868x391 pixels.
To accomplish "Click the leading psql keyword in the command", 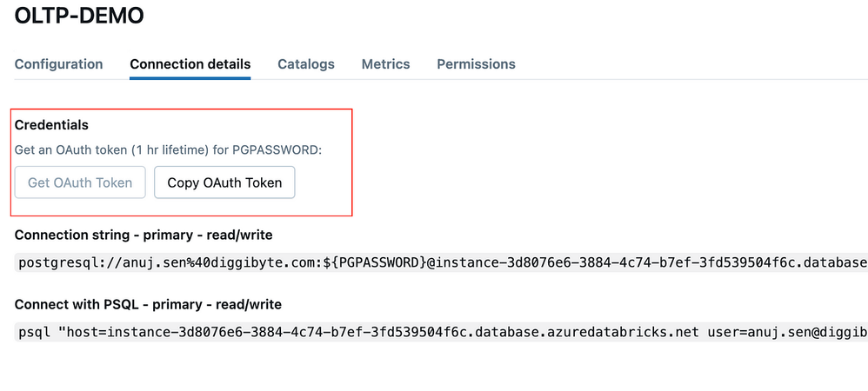I will tap(33, 333).
